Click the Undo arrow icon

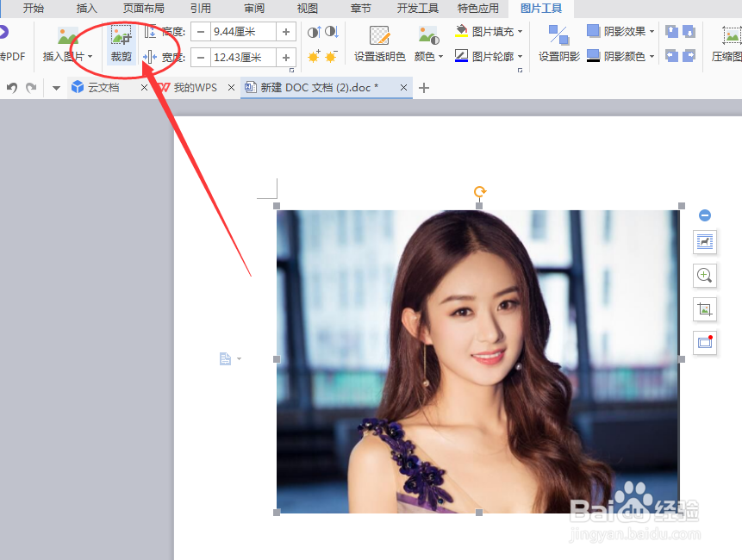point(12,88)
